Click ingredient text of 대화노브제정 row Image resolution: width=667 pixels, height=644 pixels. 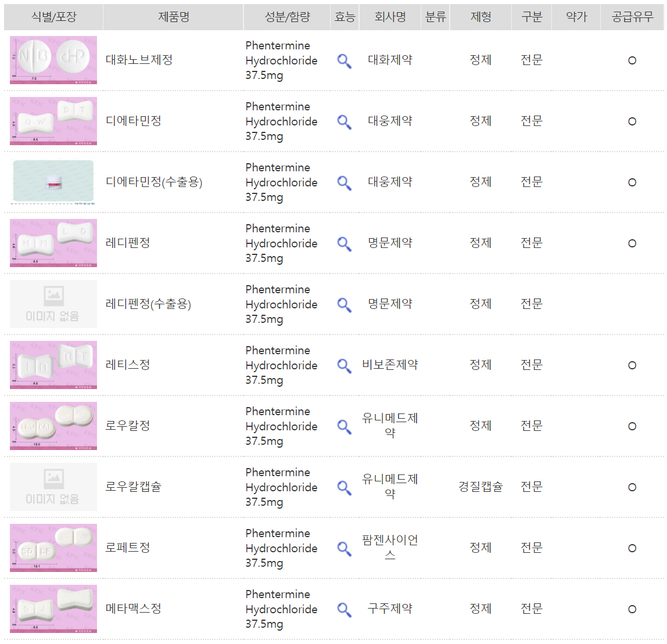tap(281, 60)
